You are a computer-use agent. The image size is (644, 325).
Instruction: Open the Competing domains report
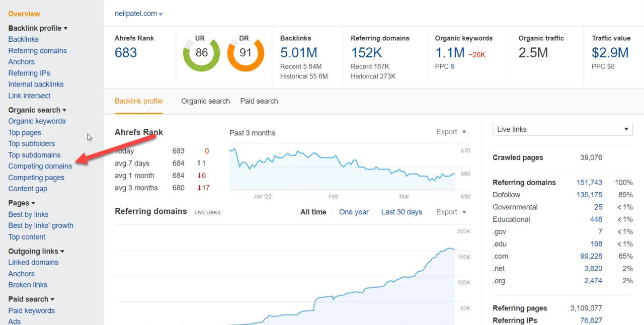coord(40,166)
